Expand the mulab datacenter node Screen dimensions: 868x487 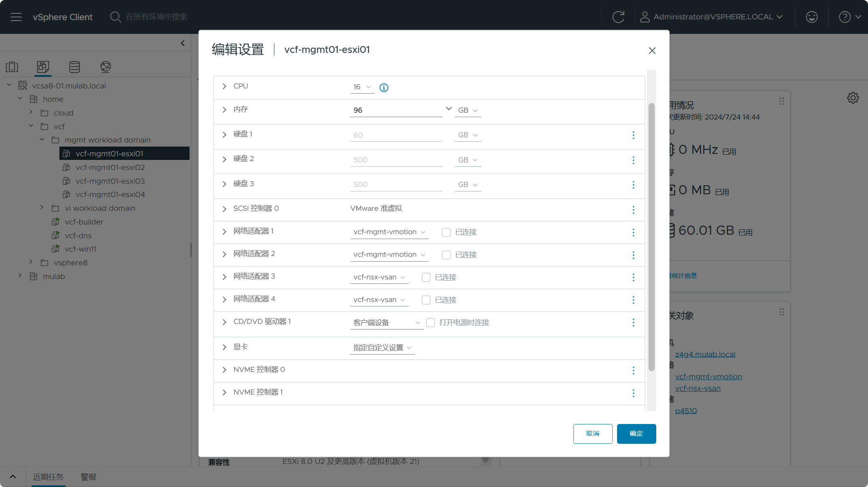coord(20,275)
